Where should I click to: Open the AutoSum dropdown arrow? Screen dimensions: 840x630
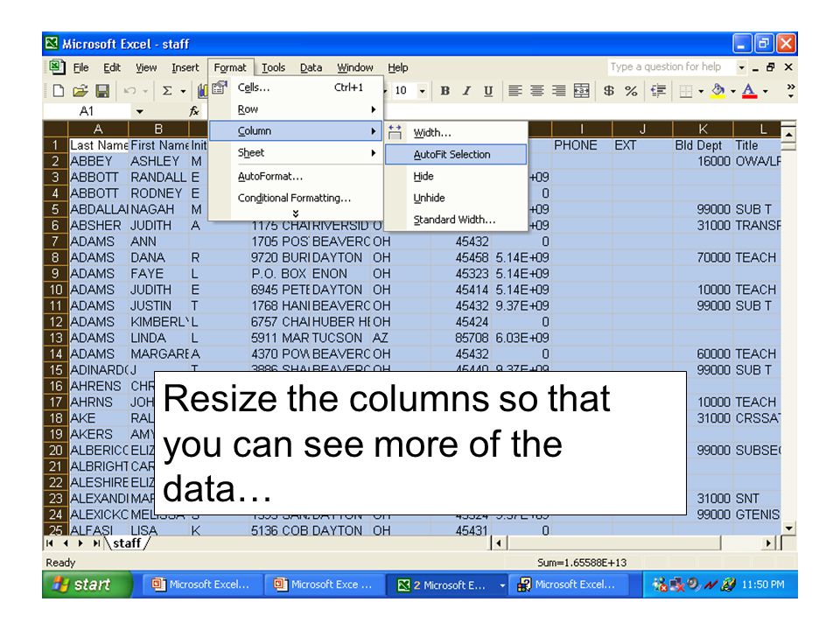pyautogui.click(x=183, y=91)
